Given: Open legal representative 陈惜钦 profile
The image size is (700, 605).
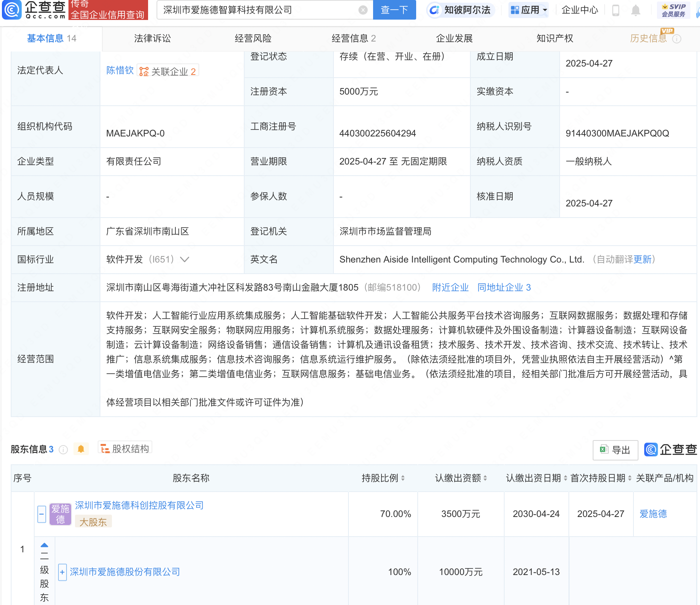Looking at the screenshot, I should point(120,70).
